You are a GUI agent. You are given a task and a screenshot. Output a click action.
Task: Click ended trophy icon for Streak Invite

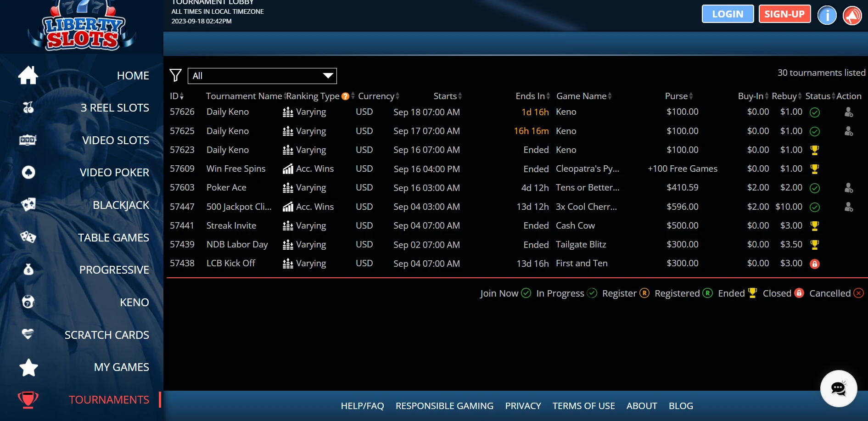pos(815,226)
